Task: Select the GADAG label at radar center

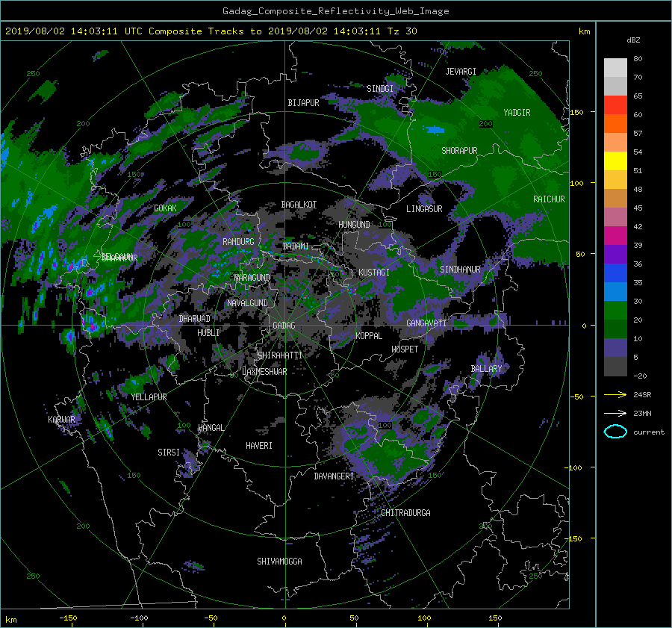Action: [284, 326]
